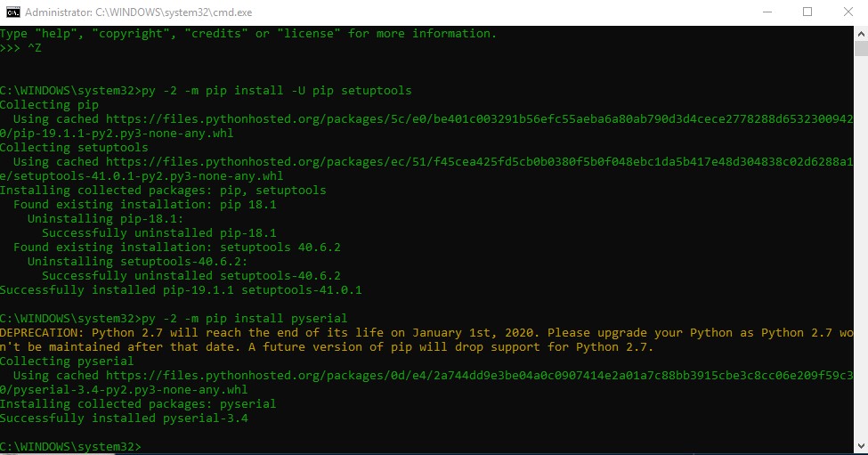The image size is (868, 455).
Task: Click the 'Collecting setuptools' line
Action: [74, 148]
